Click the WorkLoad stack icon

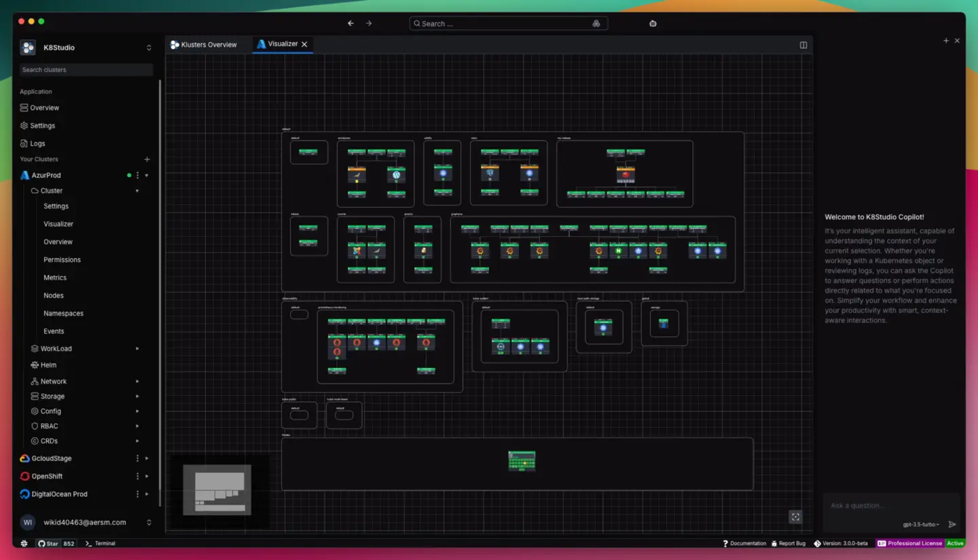coord(35,349)
